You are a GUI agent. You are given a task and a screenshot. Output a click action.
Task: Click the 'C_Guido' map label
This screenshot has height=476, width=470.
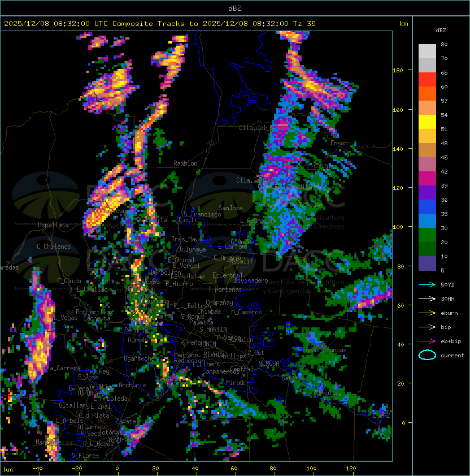(69, 281)
